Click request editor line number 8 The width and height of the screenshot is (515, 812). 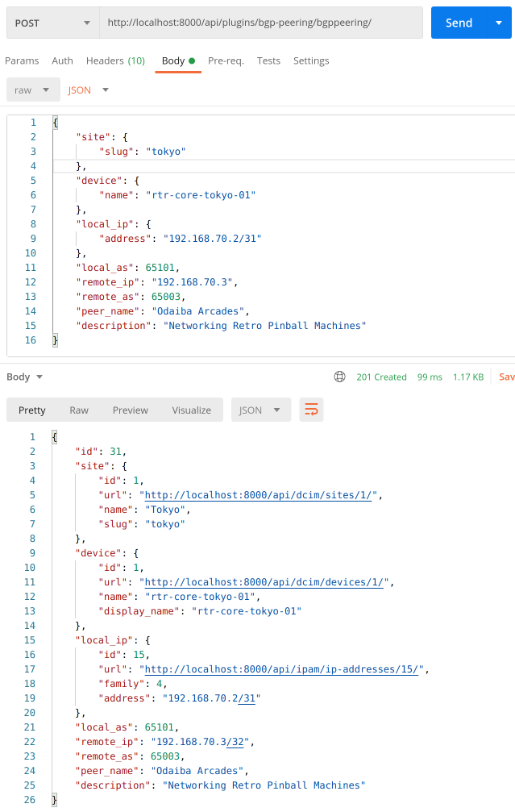click(x=33, y=224)
